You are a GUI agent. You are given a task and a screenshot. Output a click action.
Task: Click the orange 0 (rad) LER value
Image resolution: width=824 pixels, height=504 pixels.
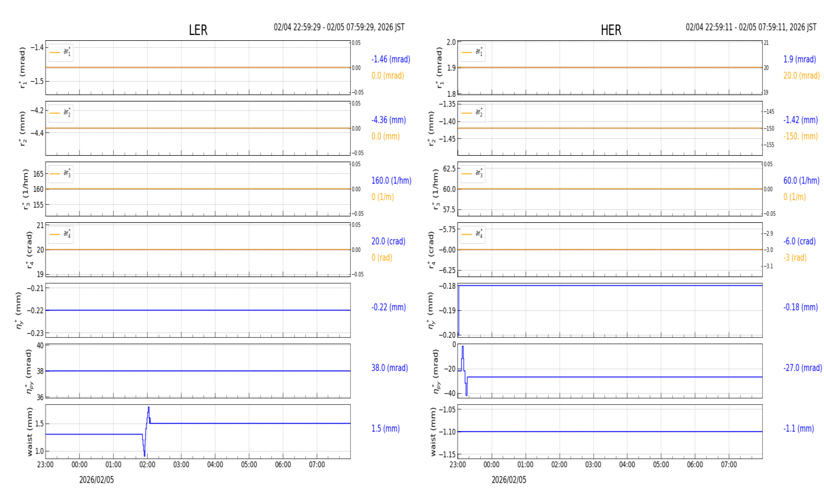point(382,257)
